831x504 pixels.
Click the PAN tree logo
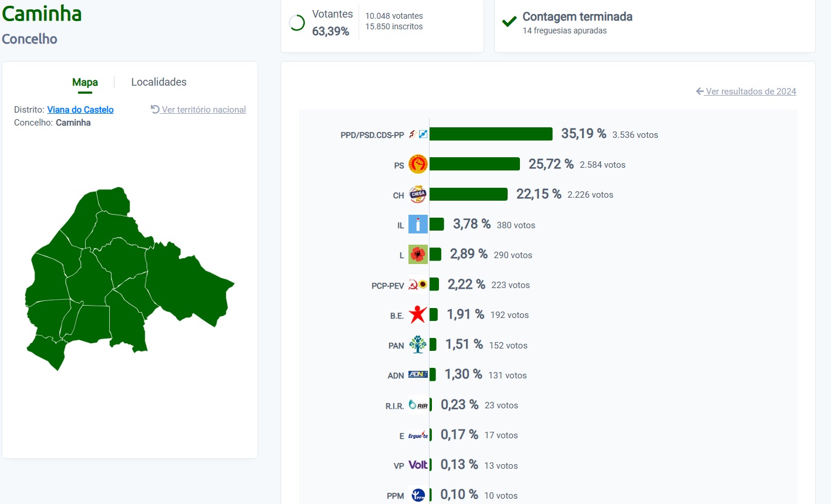(x=418, y=344)
